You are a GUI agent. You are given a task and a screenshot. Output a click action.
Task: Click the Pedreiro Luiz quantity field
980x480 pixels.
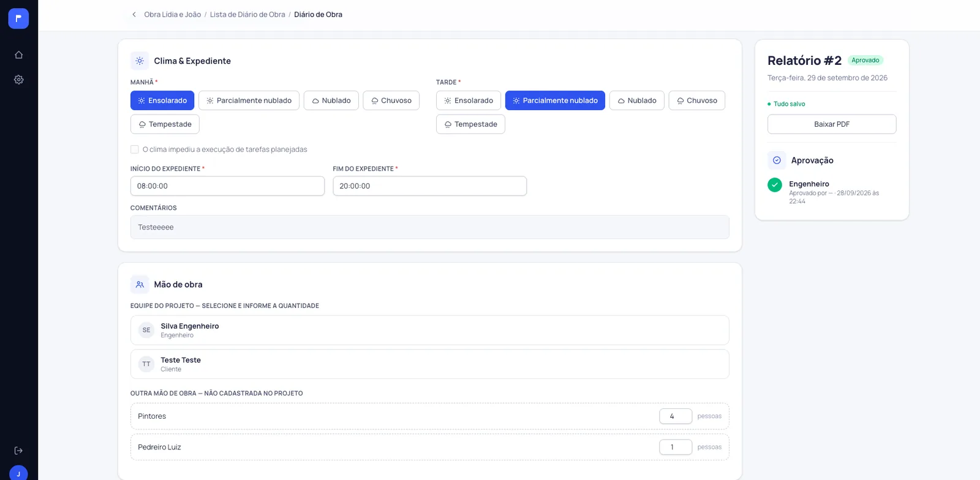tap(676, 448)
